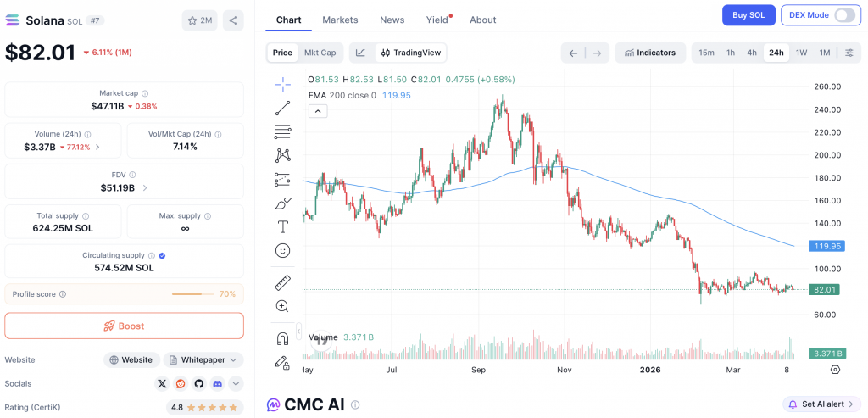Share Solana using the share icon
The height and width of the screenshot is (418, 868).
(x=233, y=20)
